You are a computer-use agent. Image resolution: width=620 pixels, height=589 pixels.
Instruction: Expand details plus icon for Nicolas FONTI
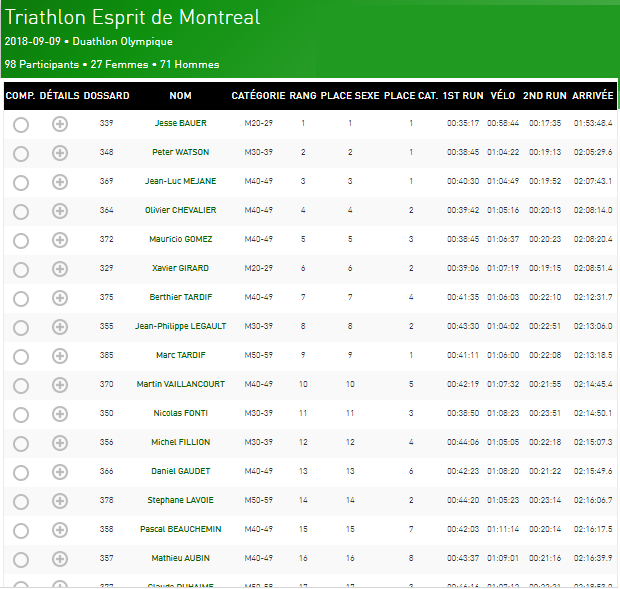(x=60, y=414)
